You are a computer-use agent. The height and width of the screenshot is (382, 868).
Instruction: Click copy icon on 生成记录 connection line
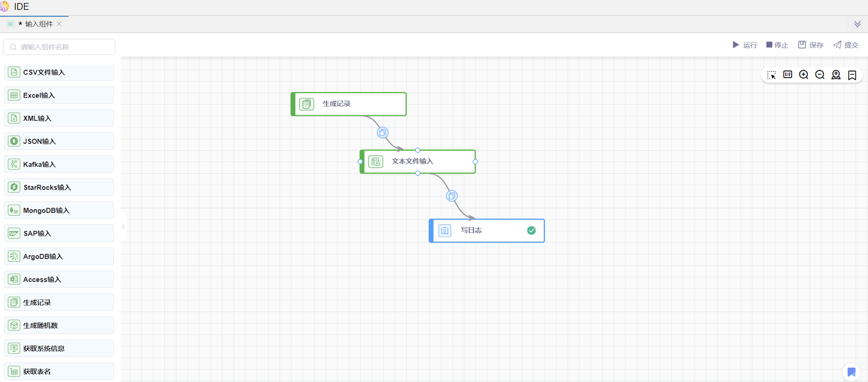[382, 132]
